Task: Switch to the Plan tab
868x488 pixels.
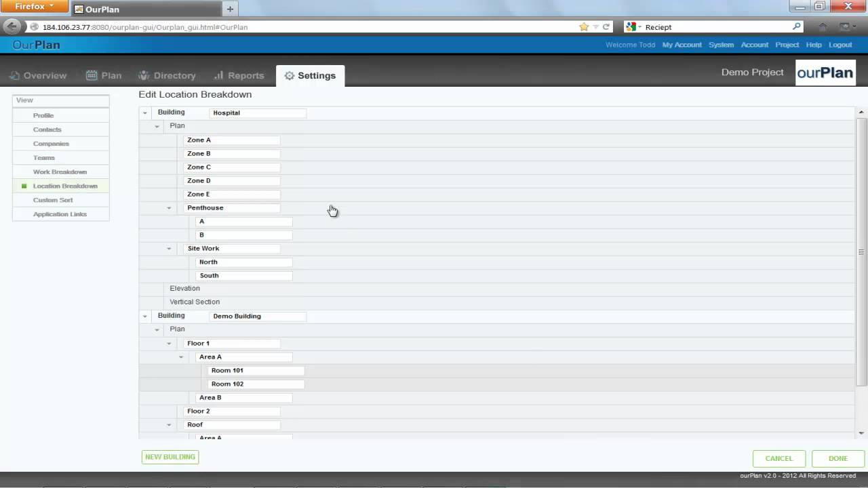Action: click(x=104, y=76)
